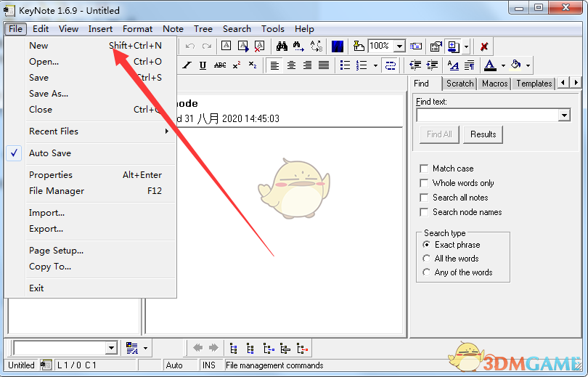
Task: Select the All the words radio button
Action: [426, 259]
